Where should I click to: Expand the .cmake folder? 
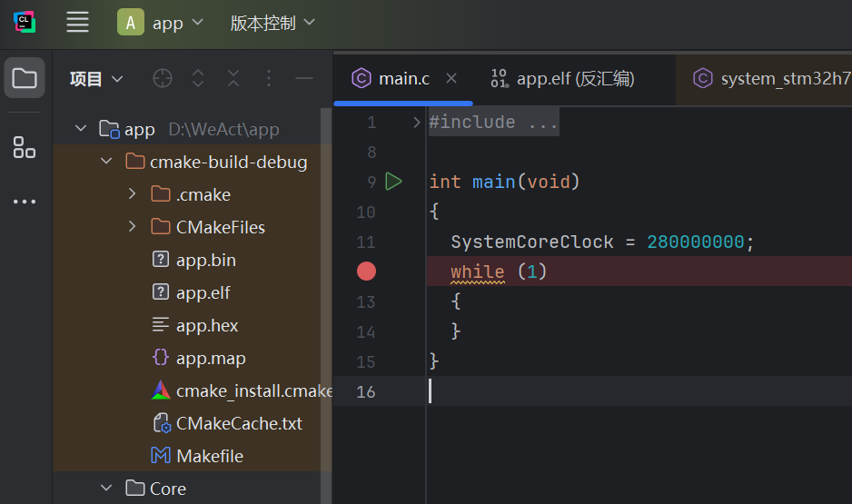point(132,194)
